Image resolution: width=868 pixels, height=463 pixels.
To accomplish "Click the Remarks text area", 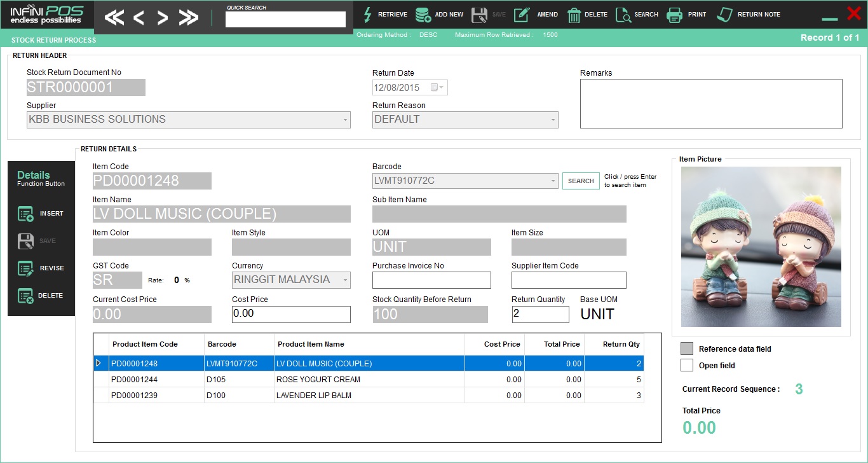I will (711, 104).
